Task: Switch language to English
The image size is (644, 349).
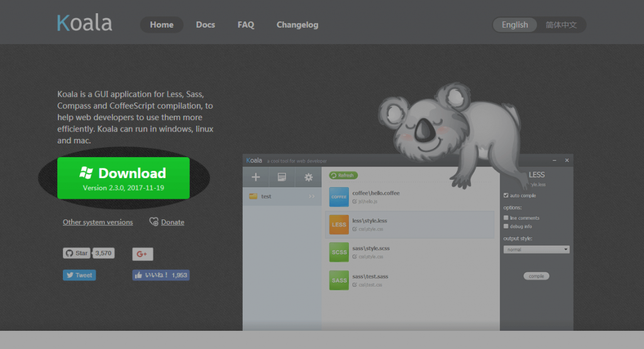Action: pos(514,25)
